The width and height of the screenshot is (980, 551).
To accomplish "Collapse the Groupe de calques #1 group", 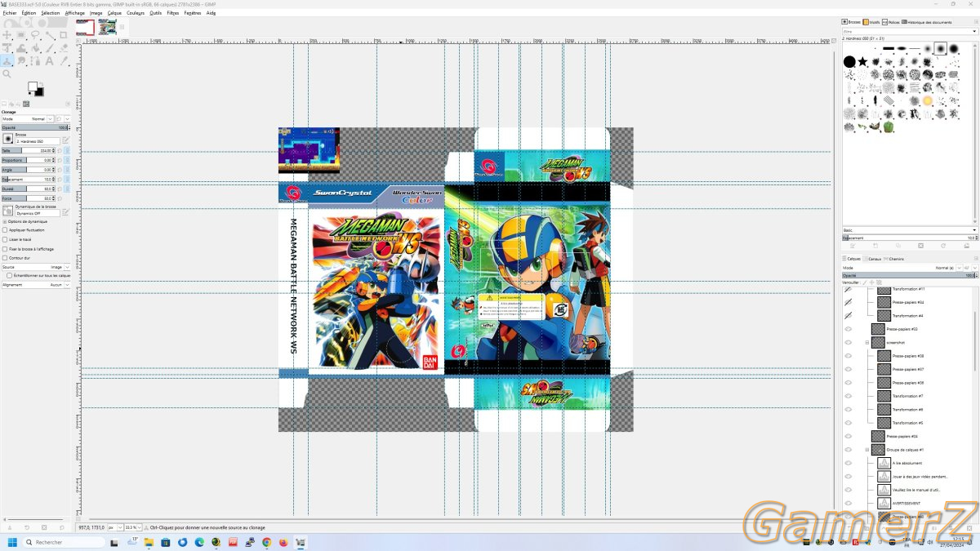I will [x=867, y=450].
